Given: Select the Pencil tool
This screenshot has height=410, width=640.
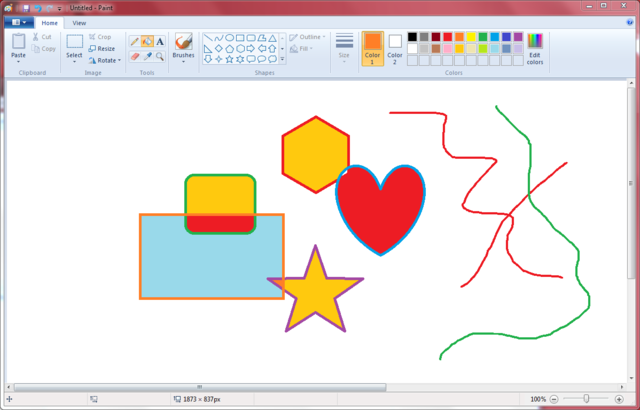Looking at the screenshot, I should click(x=135, y=42).
